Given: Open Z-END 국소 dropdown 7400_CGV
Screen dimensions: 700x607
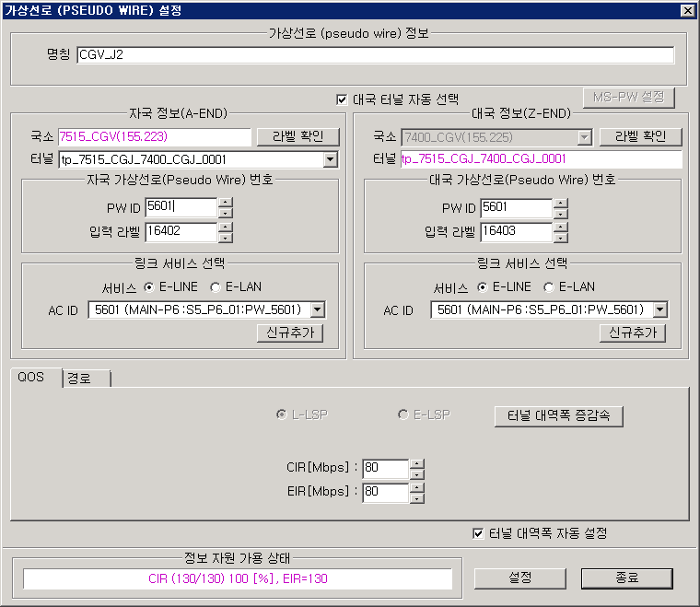Looking at the screenshot, I should pyautogui.click(x=584, y=137).
